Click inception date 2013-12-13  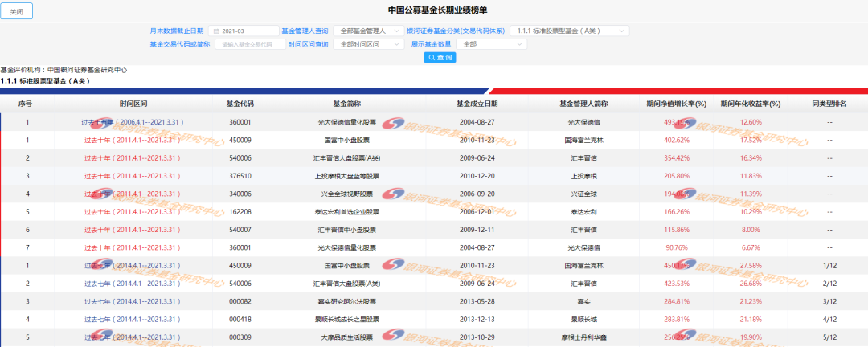coord(477,320)
